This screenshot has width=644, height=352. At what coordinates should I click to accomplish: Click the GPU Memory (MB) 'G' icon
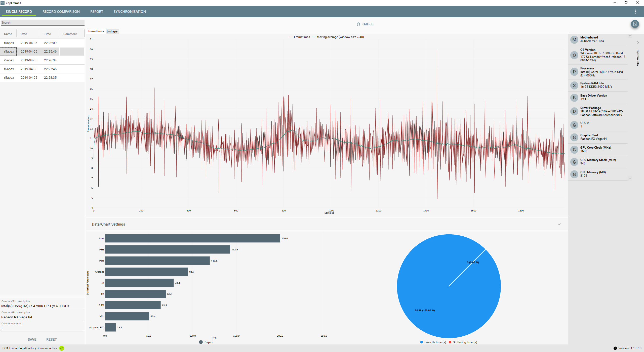pyautogui.click(x=574, y=174)
